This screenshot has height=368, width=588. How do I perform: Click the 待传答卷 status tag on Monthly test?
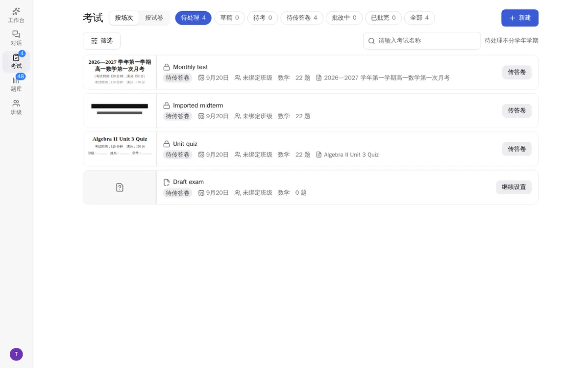pos(177,78)
